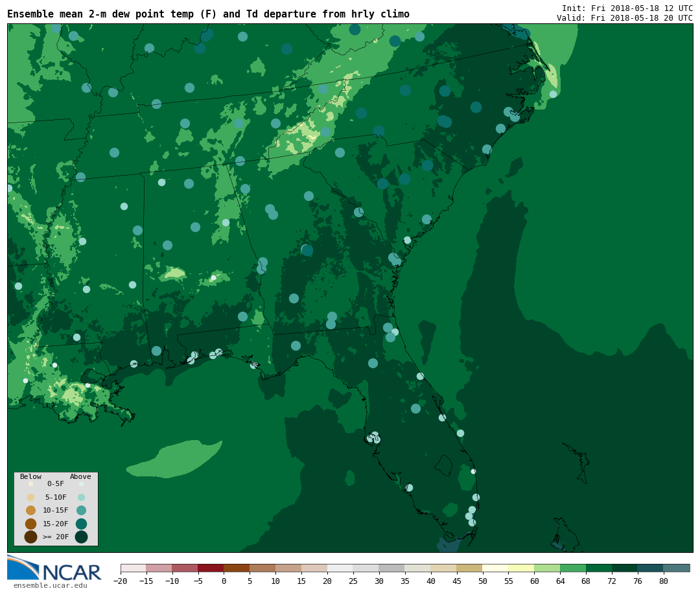
Task: Pick the 10 to 15 colorbar swatch
Action: pos(288,568)
